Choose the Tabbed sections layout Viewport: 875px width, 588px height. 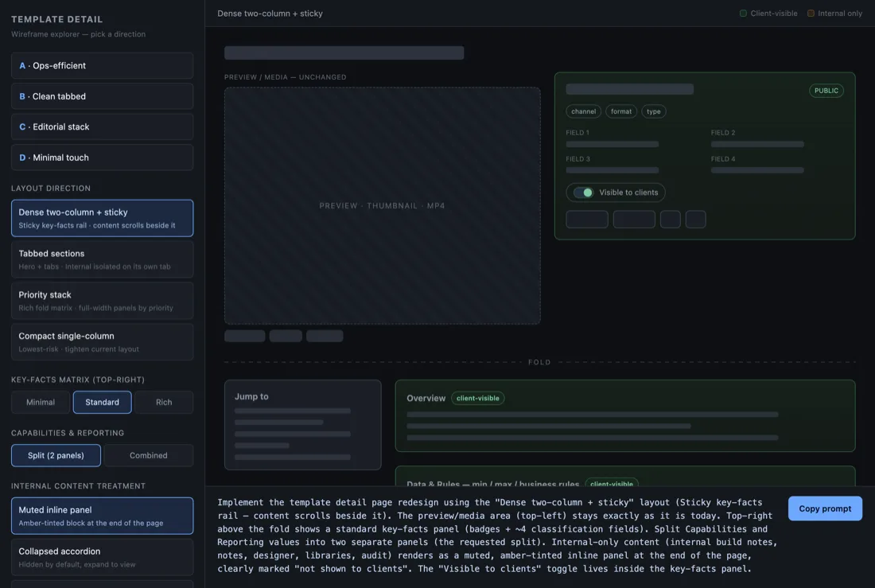[x=102, y=259]
